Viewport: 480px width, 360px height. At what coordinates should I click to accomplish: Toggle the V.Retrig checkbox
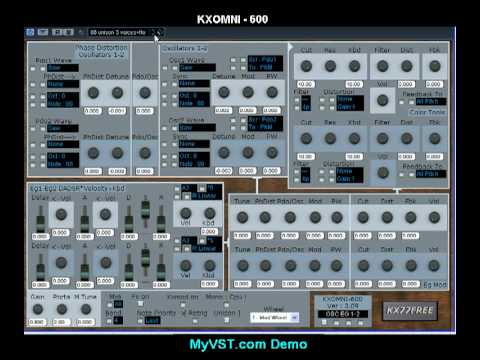195,321
